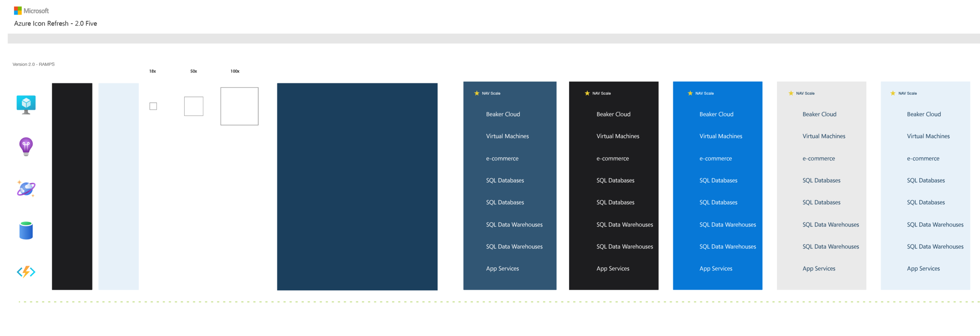Open App Services in the slate blue panel
Viewport: 980px width, 336px height.
pyautogui.click(x=503, y=268)
